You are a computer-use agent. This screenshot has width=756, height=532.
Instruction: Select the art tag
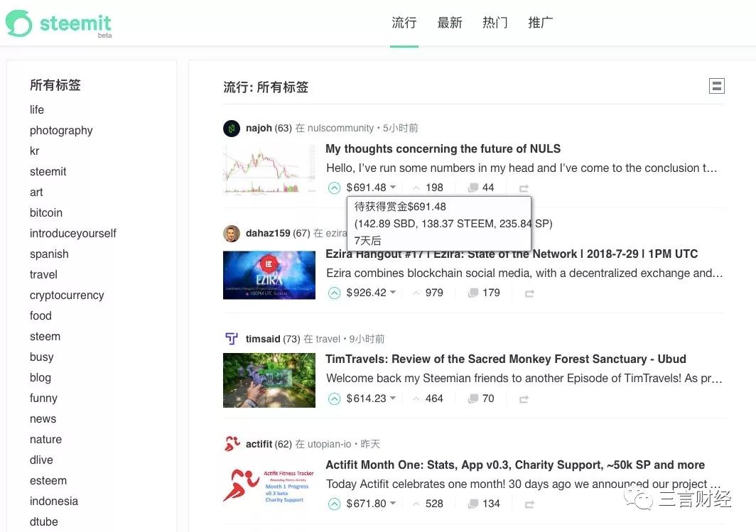(36, 192)
